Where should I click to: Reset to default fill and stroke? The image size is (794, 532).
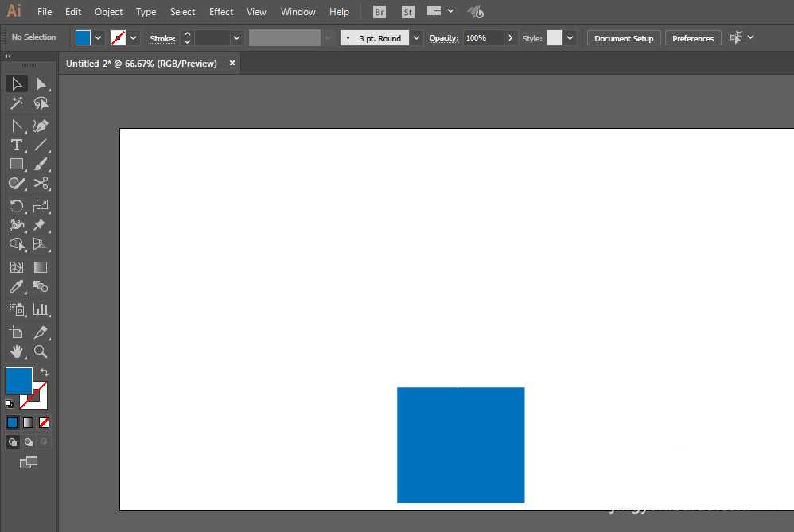pos(10,404)
